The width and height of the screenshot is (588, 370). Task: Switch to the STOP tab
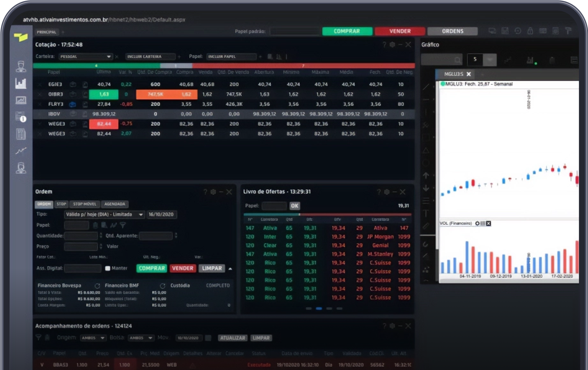point(61,204)
